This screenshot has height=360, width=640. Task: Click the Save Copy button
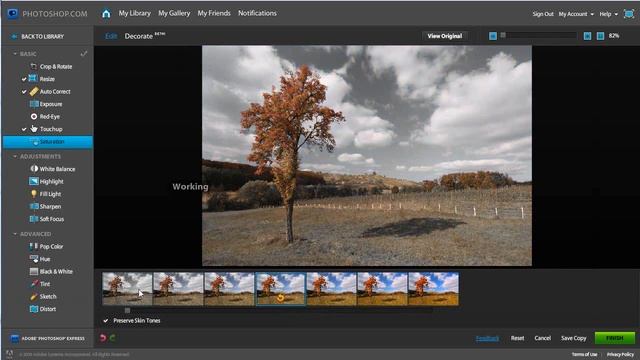point(573,338)
